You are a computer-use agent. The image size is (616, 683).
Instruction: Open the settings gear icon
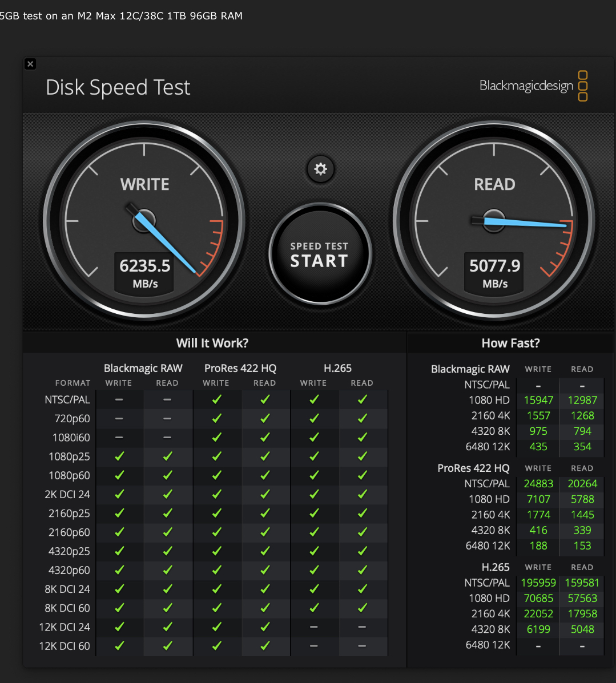point(320,169)
